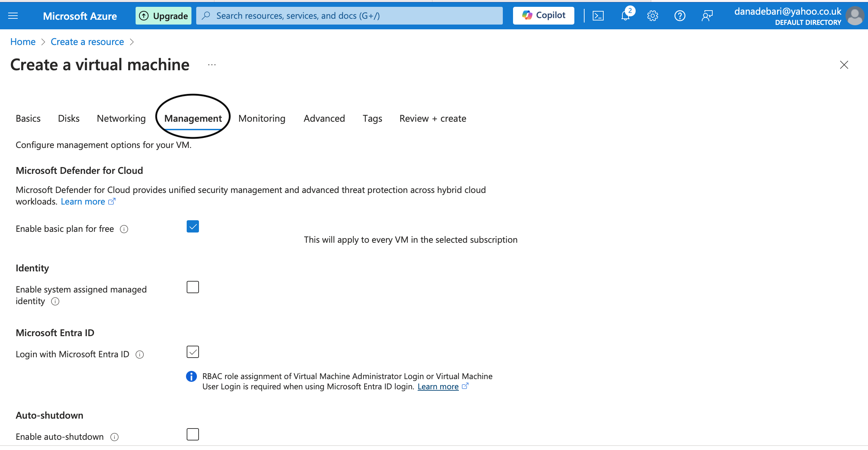The height and width of the screenshot is (450, 868).
Task: Open the ellipsis menu beside page title
Action: coord(212,65)
